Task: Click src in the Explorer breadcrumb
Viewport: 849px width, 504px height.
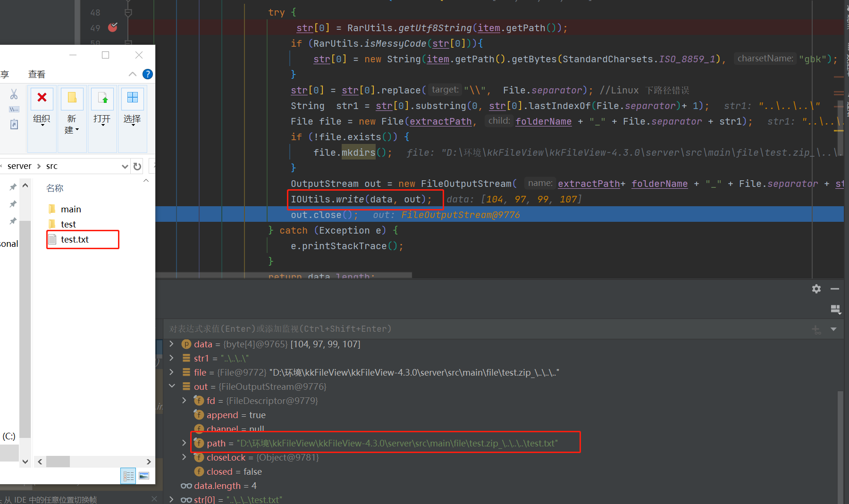Action: coord(52,166)
